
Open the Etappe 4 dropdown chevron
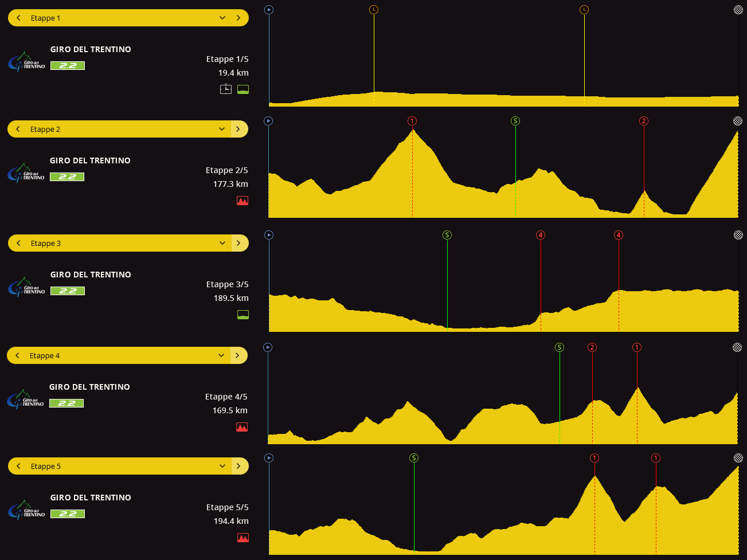(221, 355)
